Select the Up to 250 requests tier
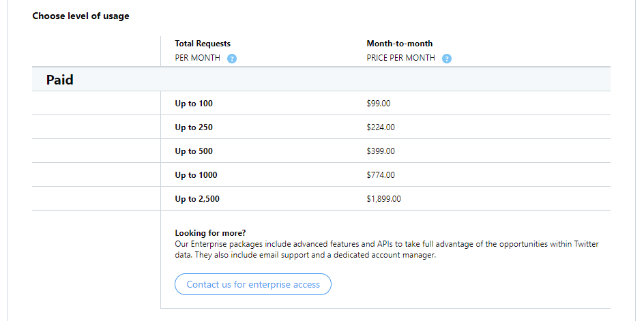644x321 pixels. click(x=194, y=127)
